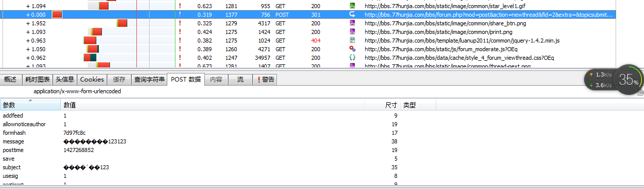Select the jquery-1.4.2.min.js request URL
This screenshot has height=189, width=644.
point(462,41)
